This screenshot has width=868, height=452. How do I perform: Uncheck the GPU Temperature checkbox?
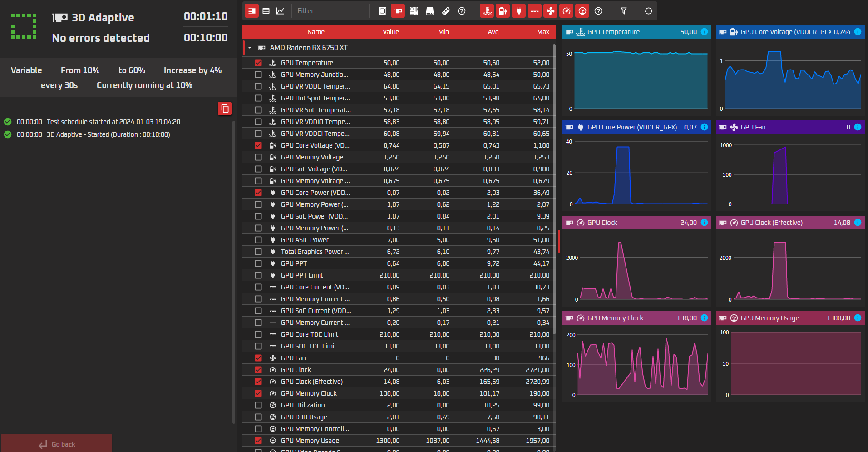[x=258, y=63]
